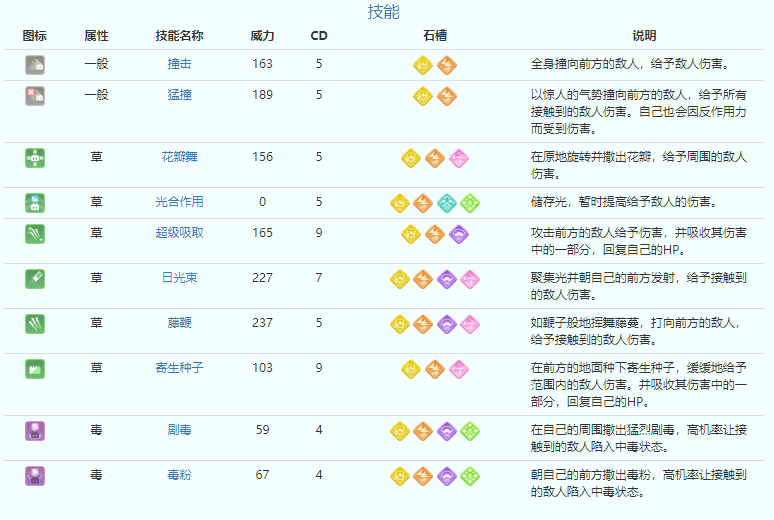The image size is (774, 520).
Task: Open the 撞击 skill link
Action: click(179, 64)
